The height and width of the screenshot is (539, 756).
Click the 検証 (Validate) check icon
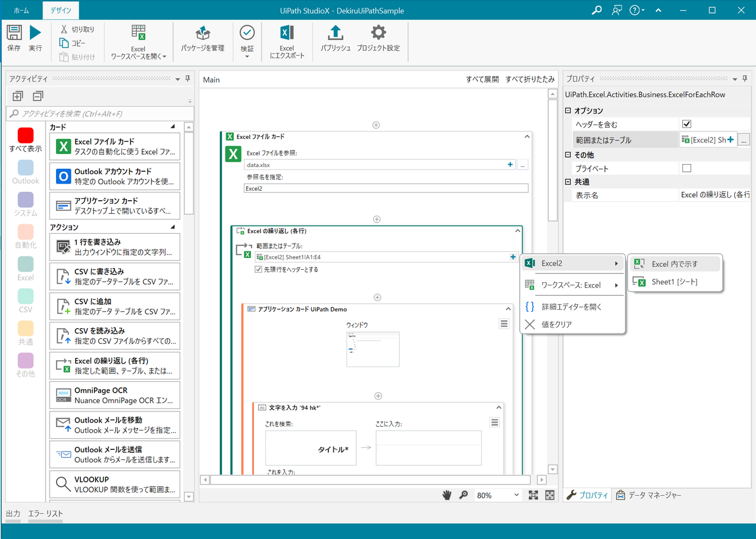(x=247, y=33)
